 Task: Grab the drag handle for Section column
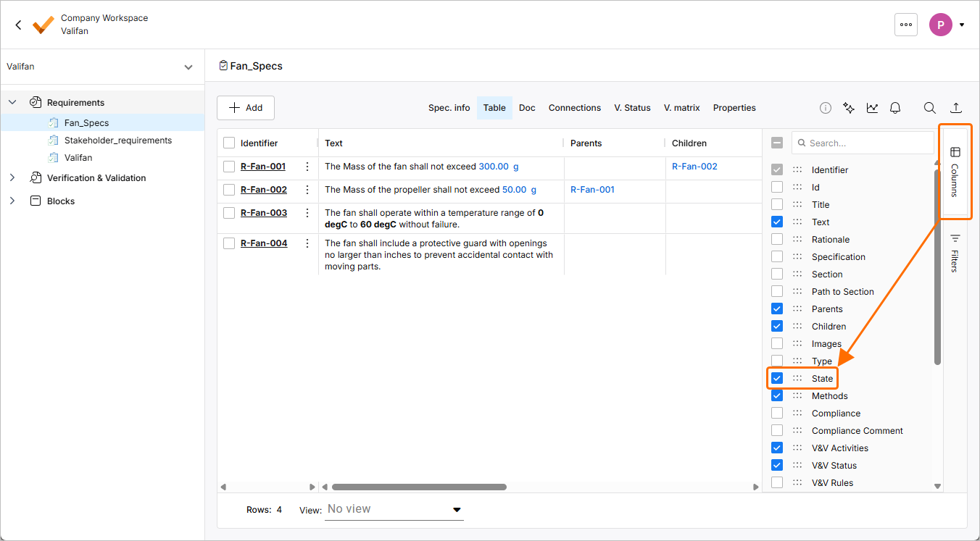point(797,274)
